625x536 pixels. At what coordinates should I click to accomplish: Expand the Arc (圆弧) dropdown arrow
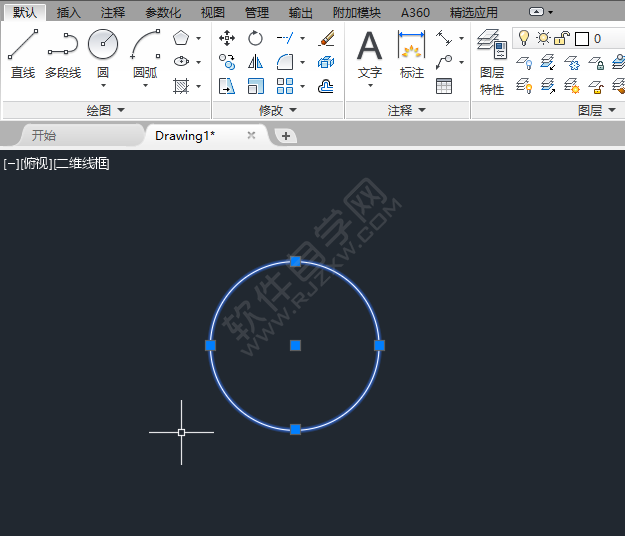point(145,86)
